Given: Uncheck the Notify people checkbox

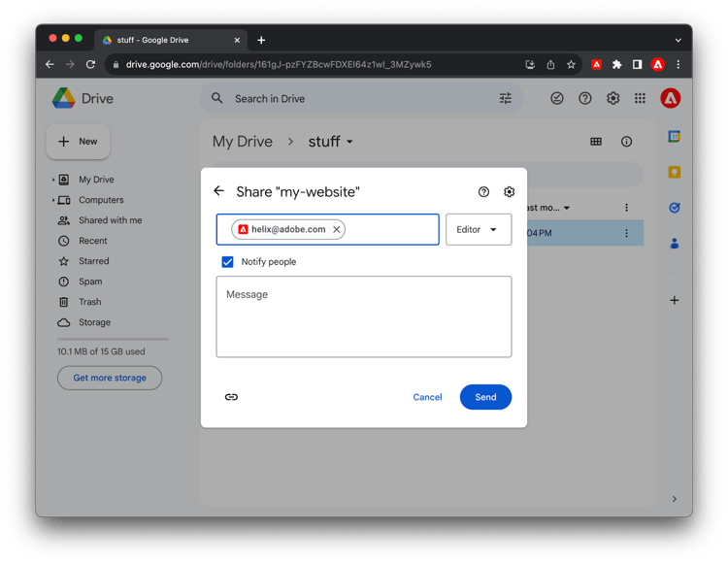Looking at the screenshot, I should 227,262.
